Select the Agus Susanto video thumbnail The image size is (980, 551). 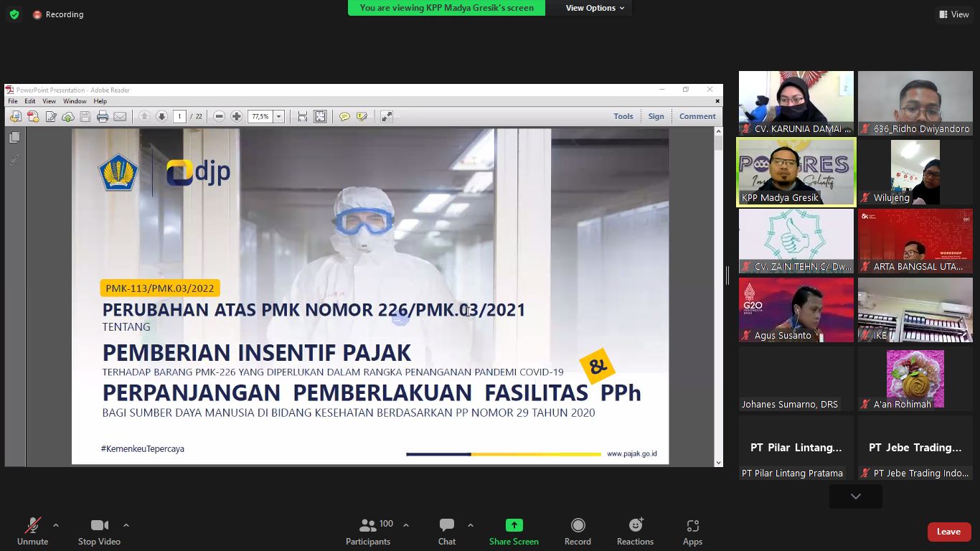pyautogui.click(x=796, y=310)
